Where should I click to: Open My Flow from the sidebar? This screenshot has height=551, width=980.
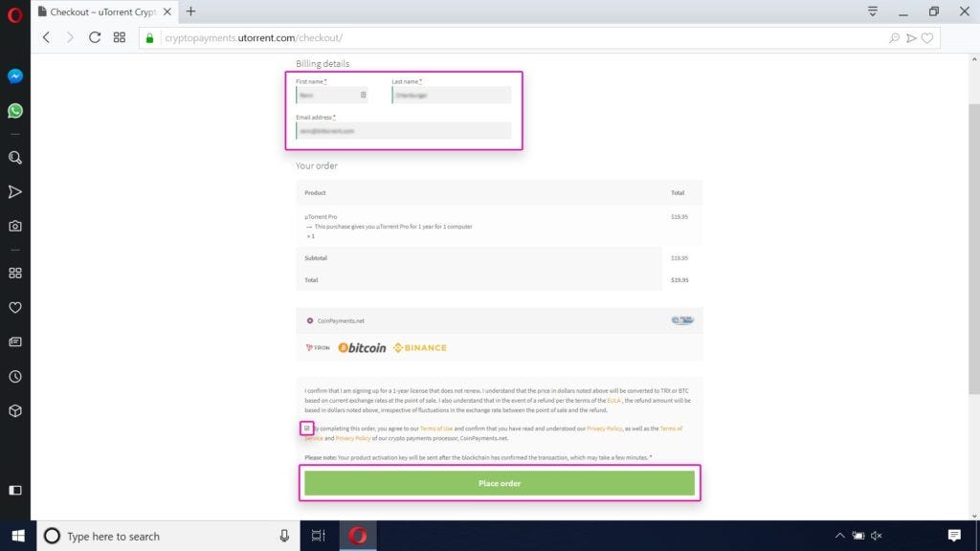pyautogui.click(x=15, y=191)
